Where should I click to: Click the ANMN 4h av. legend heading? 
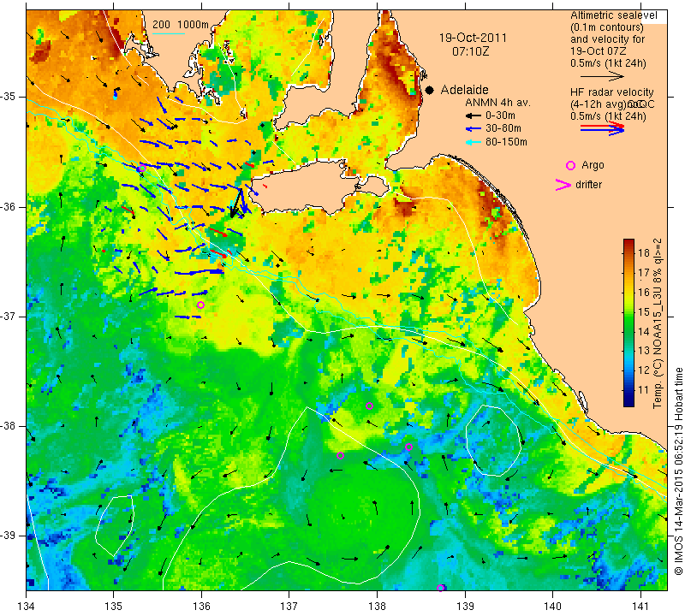(x=497, y=103)
